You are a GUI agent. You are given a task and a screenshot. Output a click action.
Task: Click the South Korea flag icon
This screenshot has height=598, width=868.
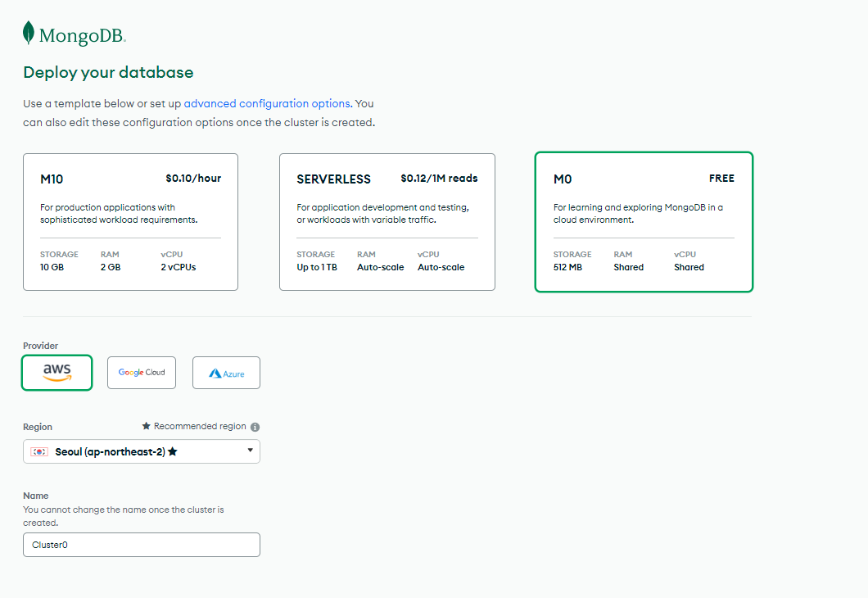point(39,452)
